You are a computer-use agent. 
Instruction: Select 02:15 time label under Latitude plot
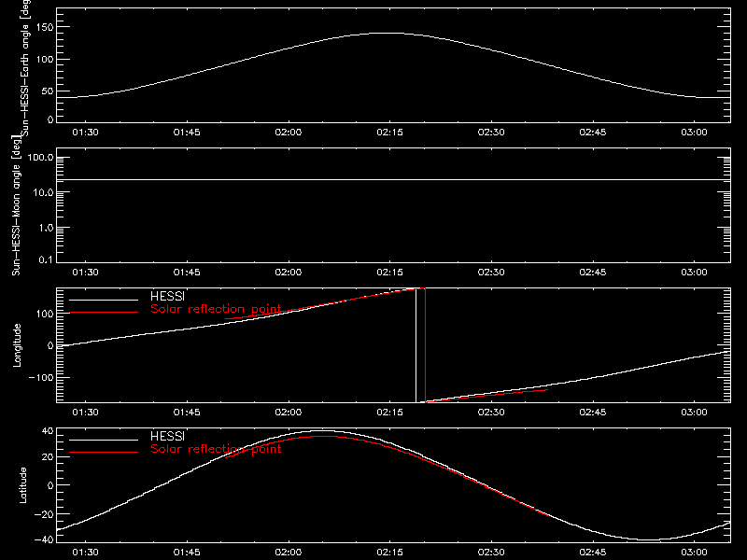tap(389, 552)
